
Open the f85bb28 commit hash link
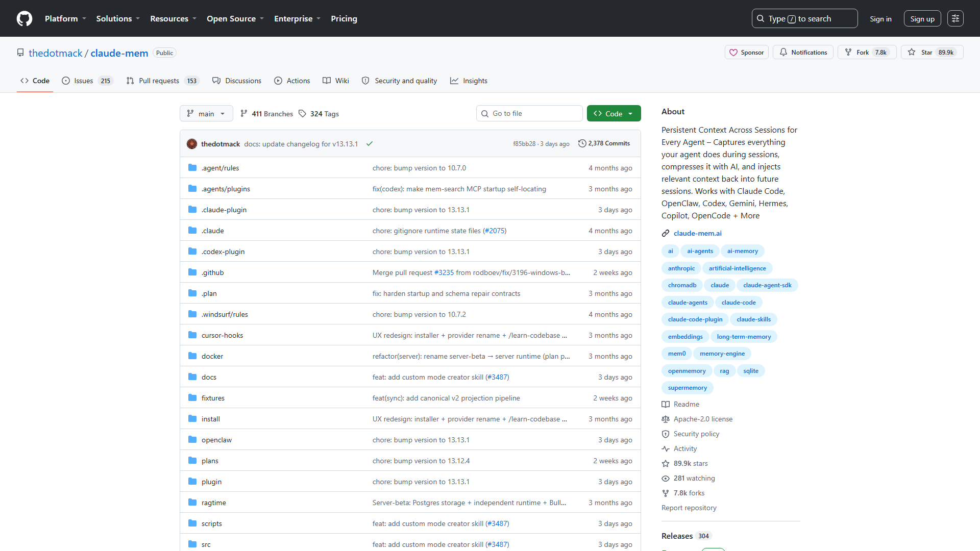524,144
